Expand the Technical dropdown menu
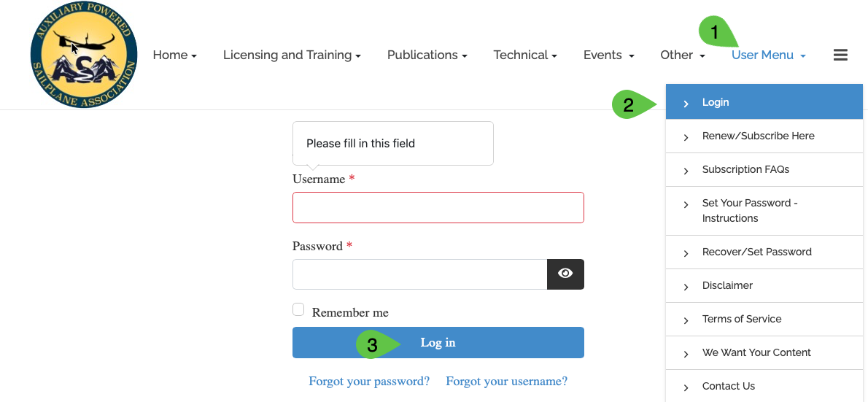Screen dimensions: 868x402 524,55
